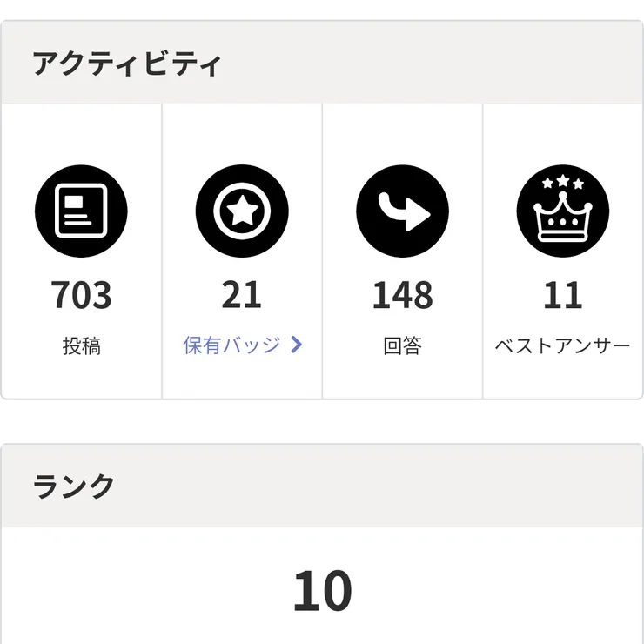Screen dimensions: 644x644
Task: Click the 148 answers count
Action: pyautogui.click(x=402, y=296)
